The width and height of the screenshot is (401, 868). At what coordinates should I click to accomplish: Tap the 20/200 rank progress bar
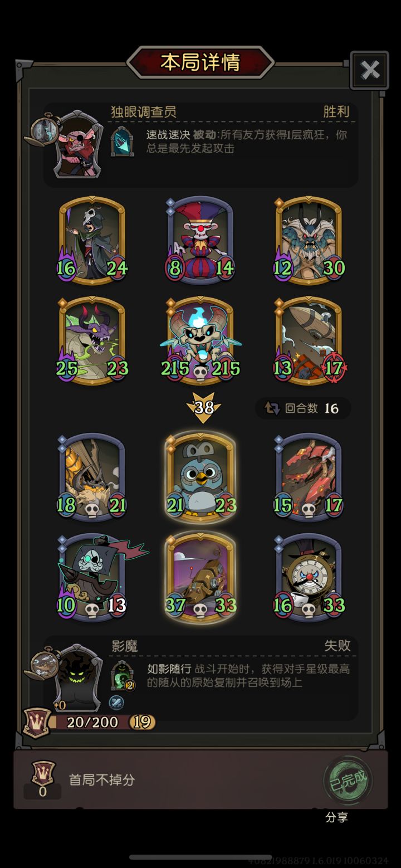click(92, 722)
